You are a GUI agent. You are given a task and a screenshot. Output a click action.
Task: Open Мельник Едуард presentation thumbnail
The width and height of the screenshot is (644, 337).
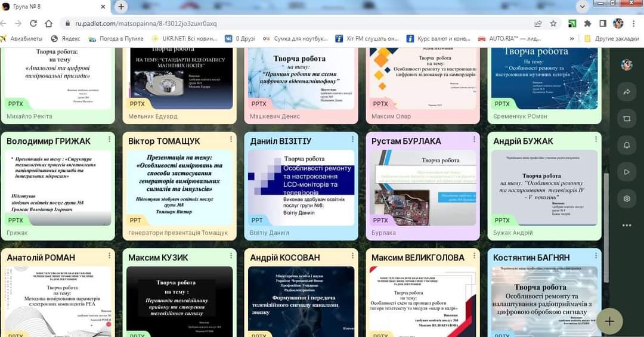tap(179, 79)
